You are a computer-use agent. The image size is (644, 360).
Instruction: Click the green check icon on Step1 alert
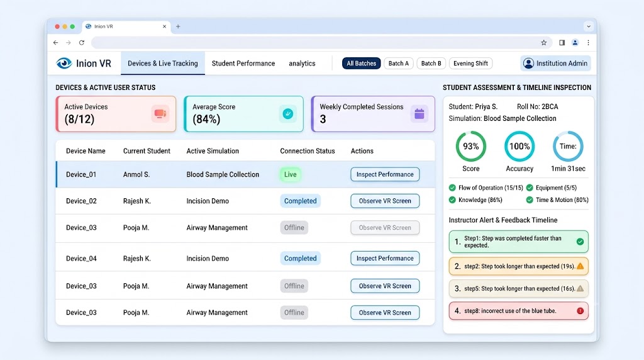[x=580, y=242]
